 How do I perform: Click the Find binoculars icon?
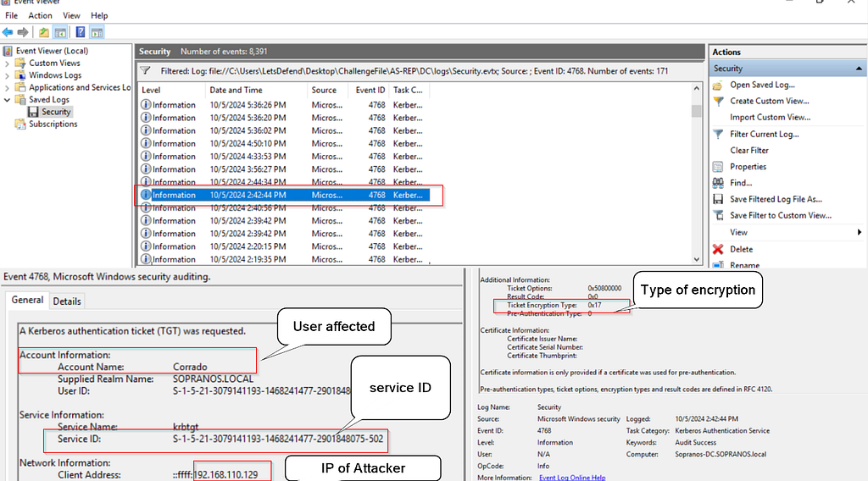click(x=718, y=183)
